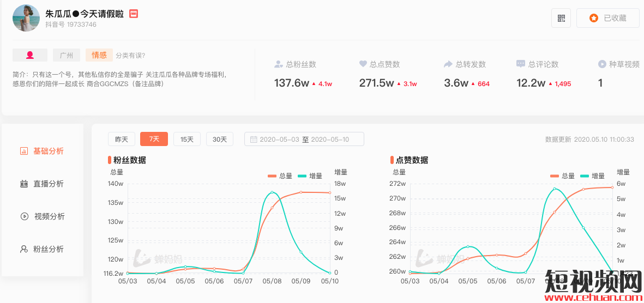Click the pink gender profile icon tag
This screenshot has width=644, height=303.
point(30,55)
